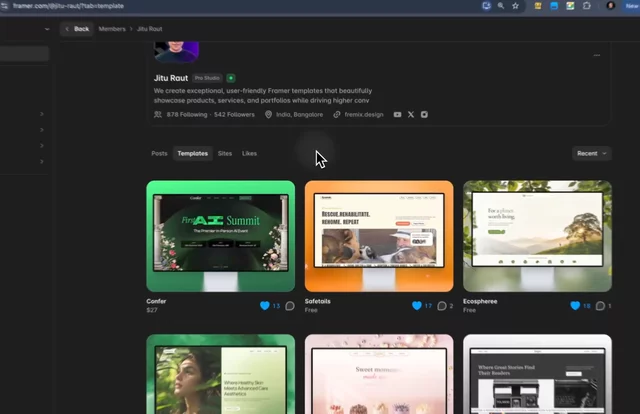Switch to the Likes tab

tap(249, 154)
